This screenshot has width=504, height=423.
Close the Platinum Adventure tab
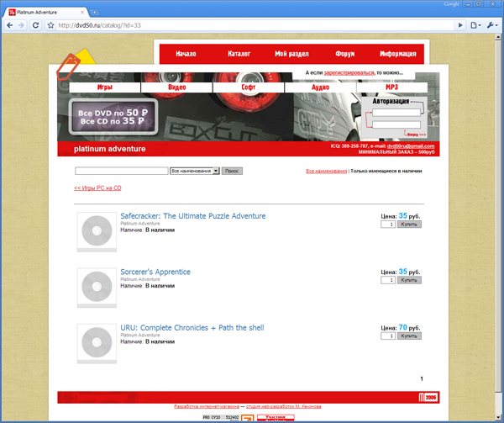point(82,13)
